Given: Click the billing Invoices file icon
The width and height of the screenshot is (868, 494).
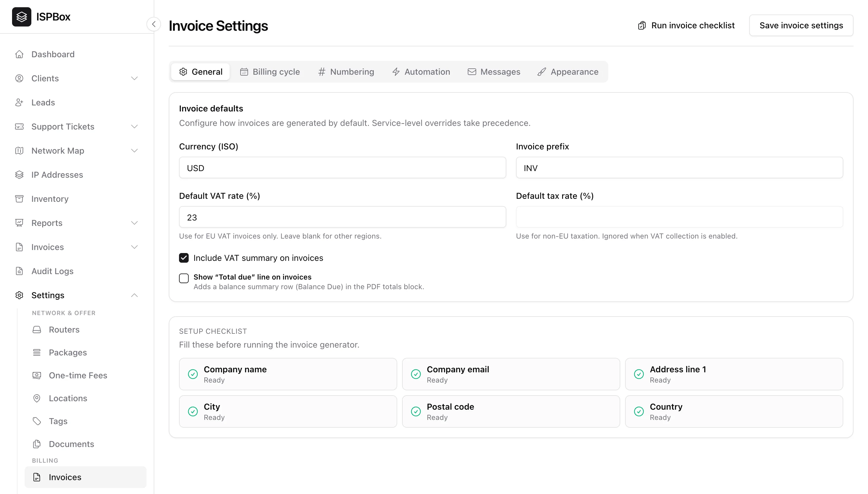Looking at the screenshot, I should click(37, 477).
